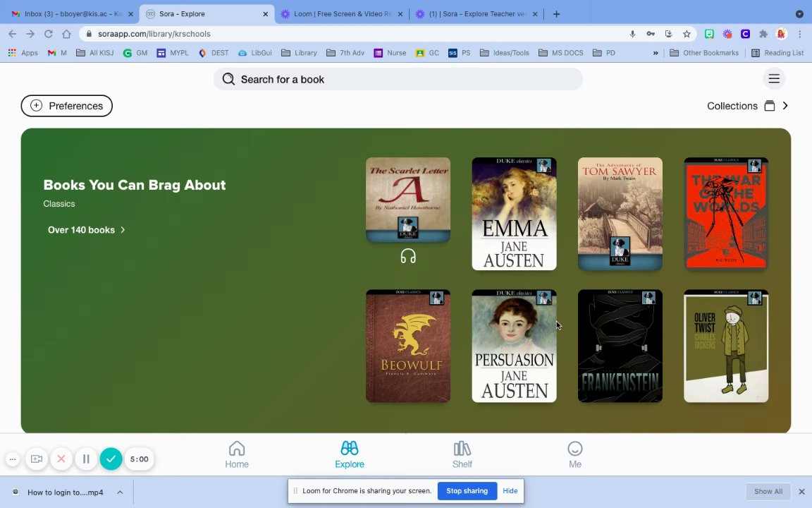The width and height of the screenshot is (812, 508).
Task: Expand the downloaded mp4 file options arrow
Action: click(x=120, y=492)
